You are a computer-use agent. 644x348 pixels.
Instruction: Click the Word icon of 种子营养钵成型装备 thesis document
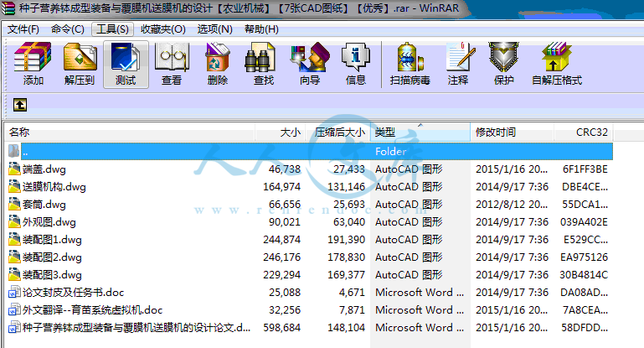pyautogui.click(x=14, y=327)
